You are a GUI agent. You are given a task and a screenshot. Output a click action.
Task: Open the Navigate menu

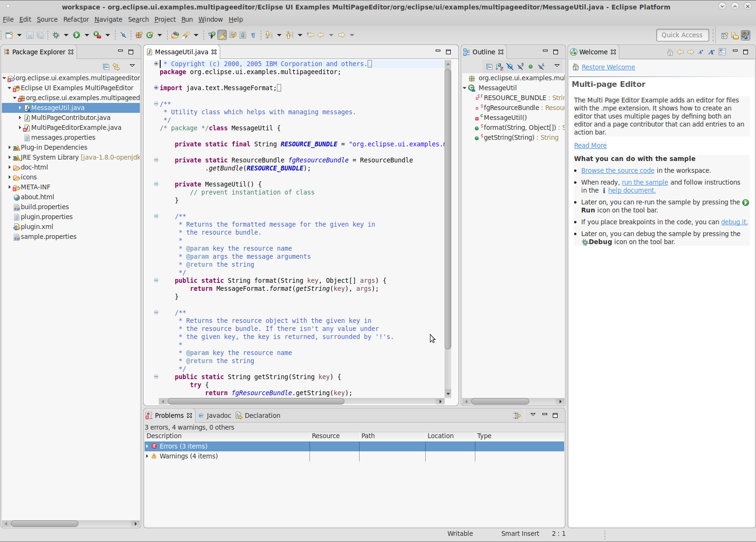(108, 19)
